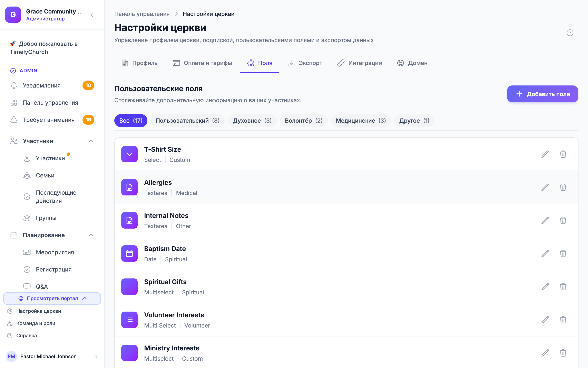This screenshot has height=368, width=588.
Task: Click the Ministry Interests field name
Action: 171,348
